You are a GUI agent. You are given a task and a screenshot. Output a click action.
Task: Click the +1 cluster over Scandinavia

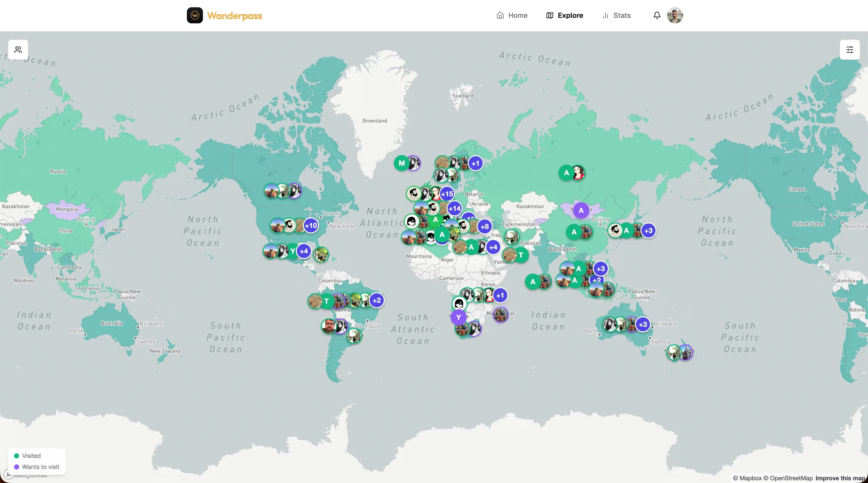tap(475, 164)
